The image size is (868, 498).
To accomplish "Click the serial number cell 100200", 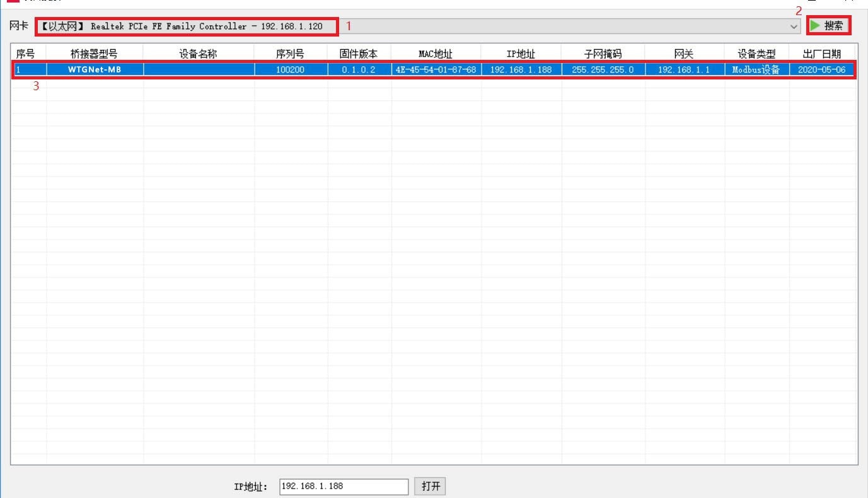I will point(291,70).
